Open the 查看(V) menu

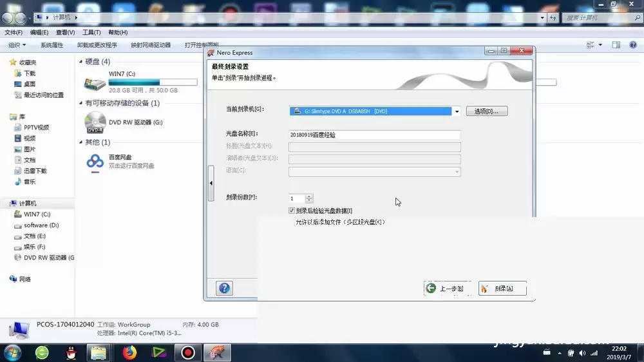(65, 32)
